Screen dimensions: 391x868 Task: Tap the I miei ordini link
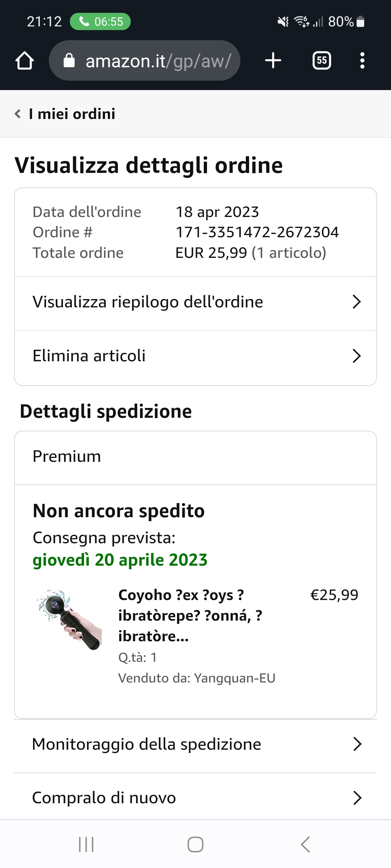(72, 114)
